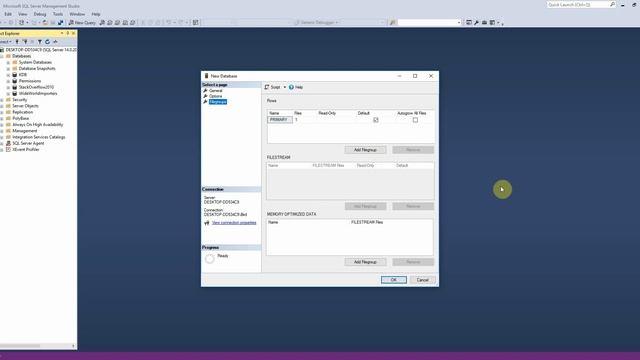Select the Filegroups page in New Database
Viewport: 640px width, 360px height.
(x=218, y=102)
